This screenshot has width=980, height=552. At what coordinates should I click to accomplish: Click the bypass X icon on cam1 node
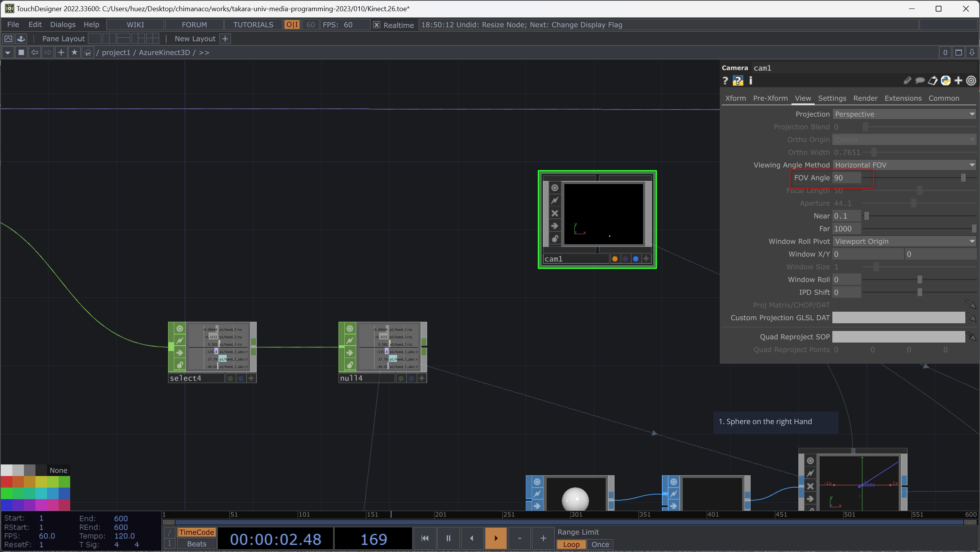tap(554, 213)
